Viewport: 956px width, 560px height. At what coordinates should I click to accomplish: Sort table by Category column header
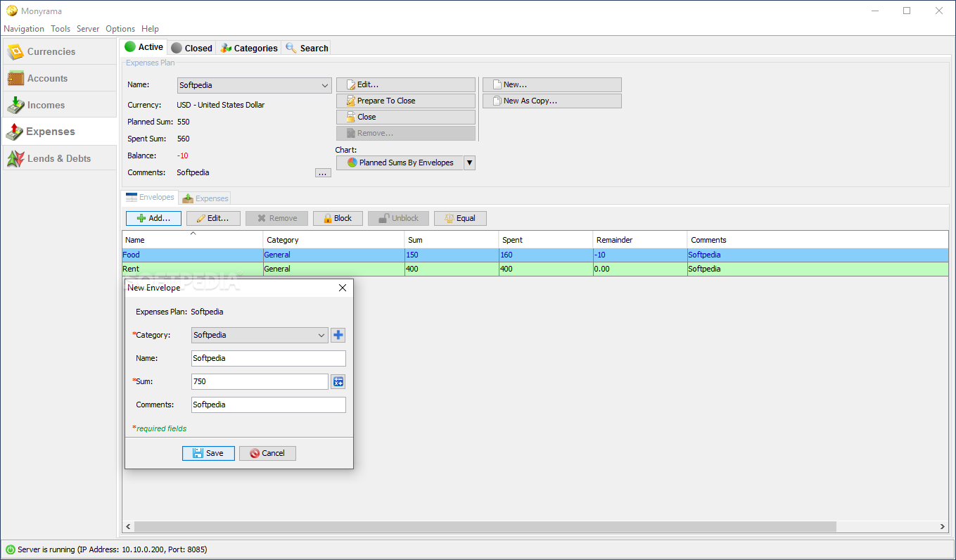pos(333,239)
